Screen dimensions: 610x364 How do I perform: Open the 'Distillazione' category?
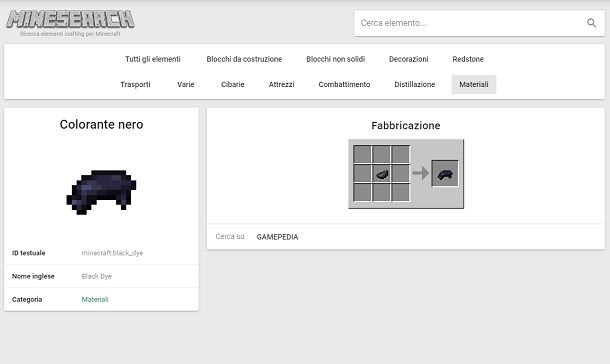click(415, 84)
